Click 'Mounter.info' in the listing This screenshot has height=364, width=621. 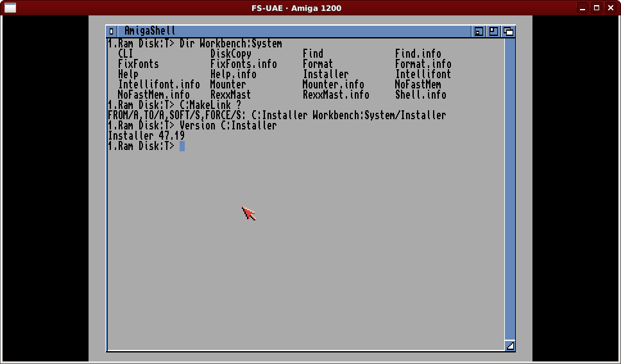pyautogui.click(x=334, y=85)
